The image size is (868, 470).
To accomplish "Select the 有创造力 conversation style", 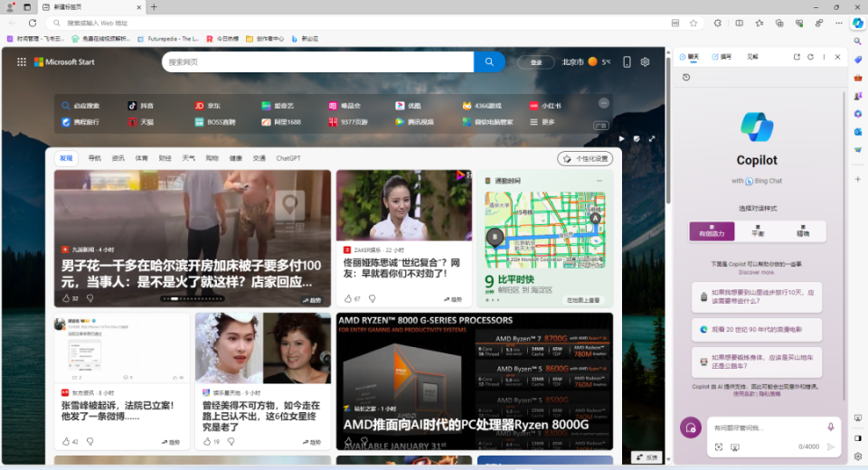I will point(712,231).
